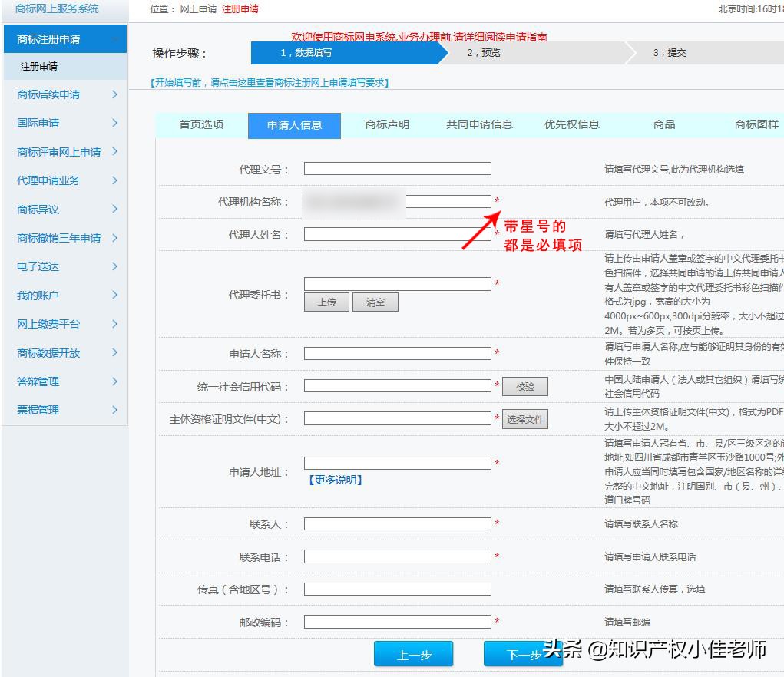784x677 pixels.
Task: Click arrow icon beside 答辩管理
Action: point(114,381)
